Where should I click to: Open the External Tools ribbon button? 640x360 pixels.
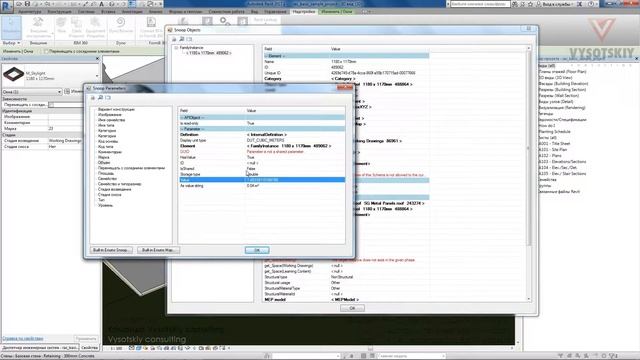(38, 27)
